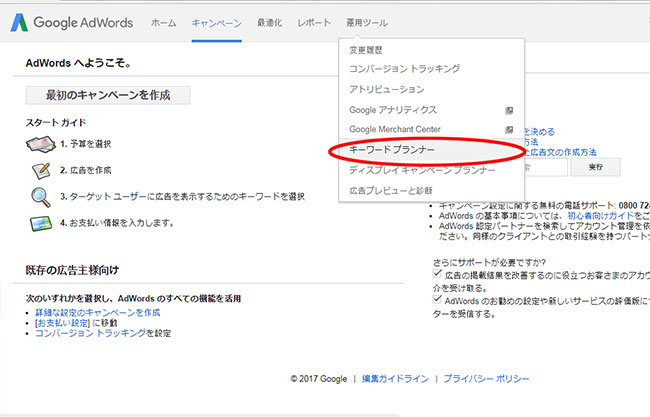The height and width of the screenshot is (417, 650).
Task: Click the スタート ガイド heading
Action: point(56,123)
